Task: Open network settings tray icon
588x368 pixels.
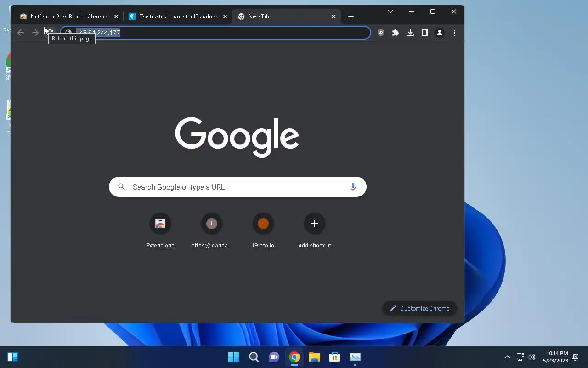Action: (x=520, y=357)
